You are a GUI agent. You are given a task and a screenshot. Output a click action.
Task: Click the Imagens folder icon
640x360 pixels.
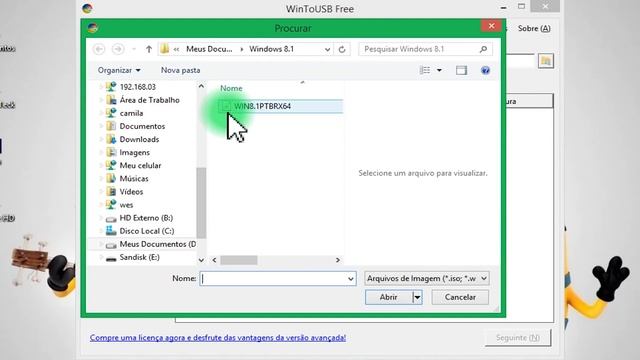[x=111, y=152]
